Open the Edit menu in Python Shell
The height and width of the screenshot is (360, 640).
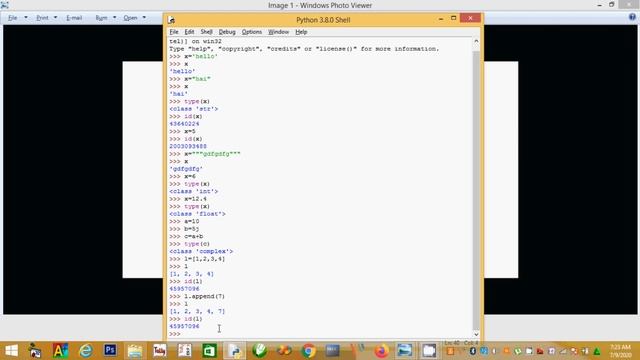pyautogui.click(x=189, y=32)
